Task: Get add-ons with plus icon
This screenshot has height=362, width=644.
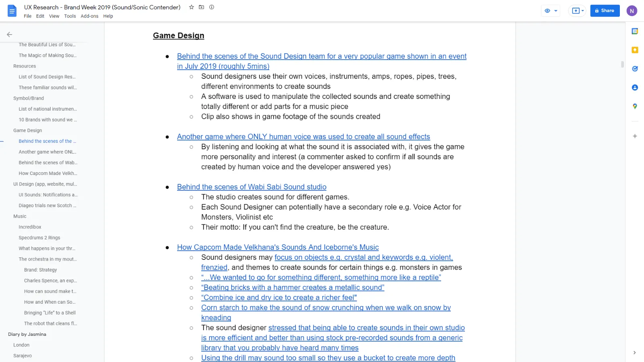Action: pos(635,136)
